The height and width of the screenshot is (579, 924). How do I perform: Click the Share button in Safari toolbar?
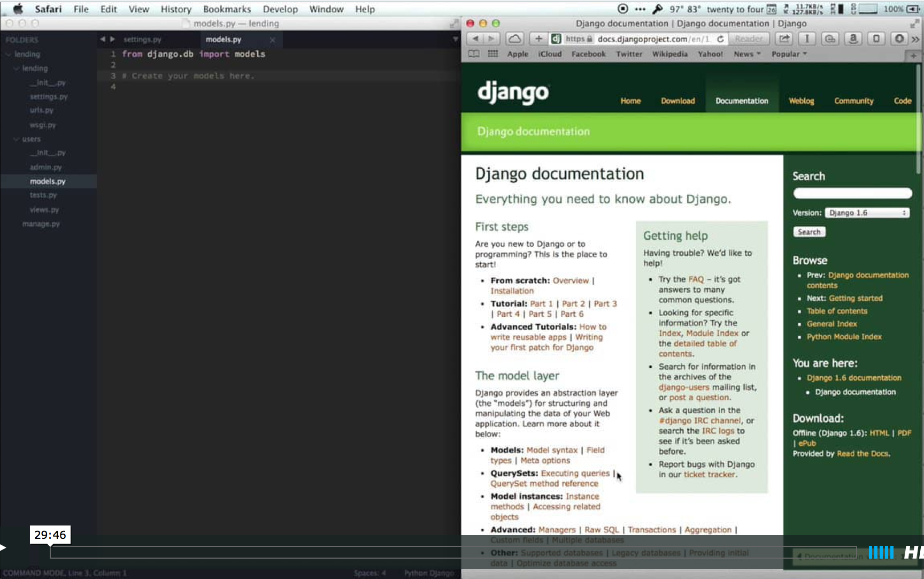784,39
